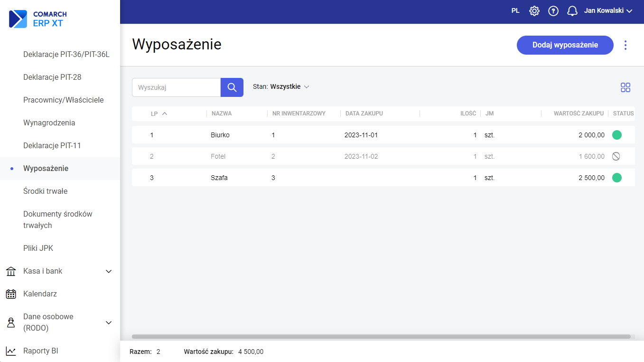Click the Comarch ERP XT logo
Viewport: 644px width, 362px height.
click(x=38, y=19)
